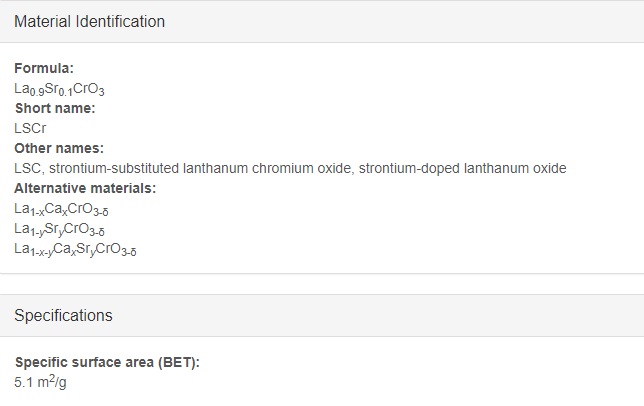Click the Alternative materials label

(x=85, y=188)
